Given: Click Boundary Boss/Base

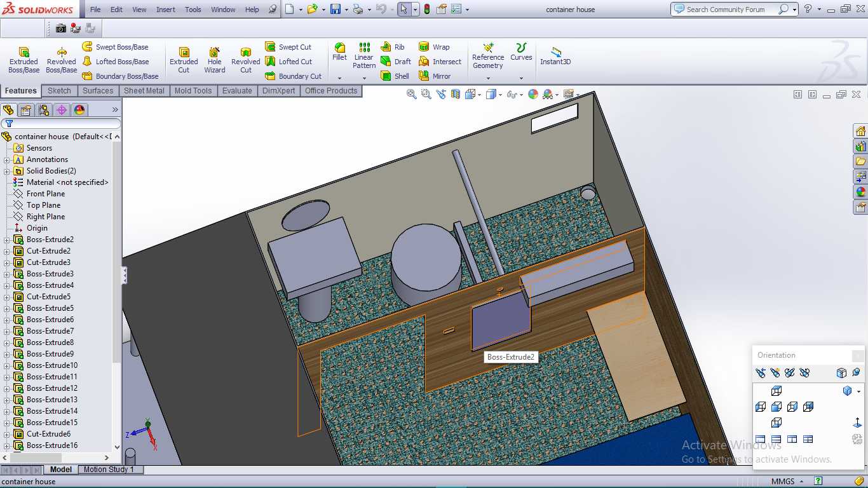Looking at the screenshot, I should [121, 76].
